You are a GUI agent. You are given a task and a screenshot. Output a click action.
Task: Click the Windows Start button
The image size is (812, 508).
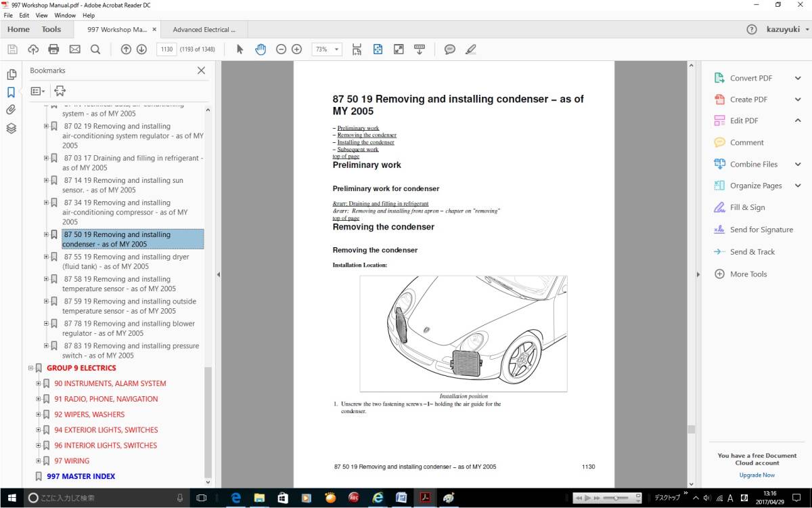tap(12, 498)
